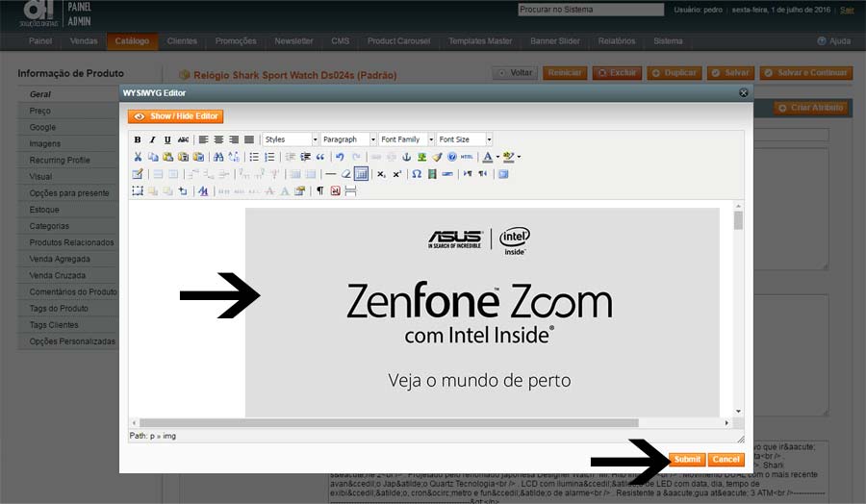Open the Clientes menu
Viewport: 866px width, 504px height.
coord(182,40)
